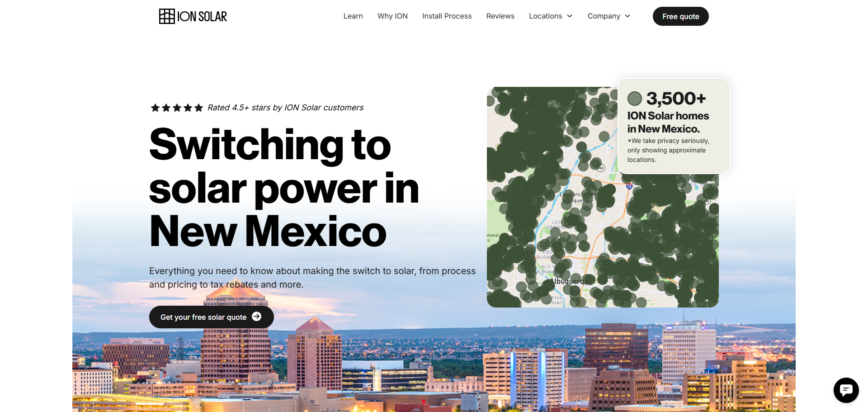Open the live chat bubble icon
The height and width of the screenshot is (412, 868).
(846, 390)
